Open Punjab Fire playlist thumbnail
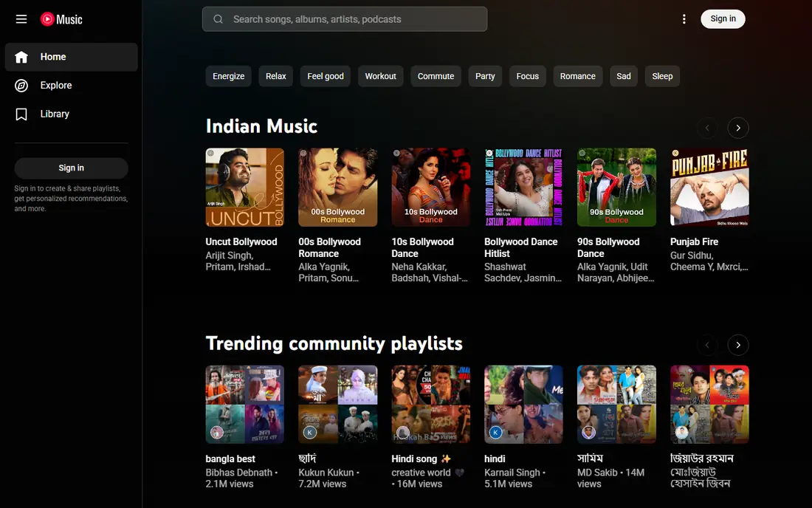Image resolution: width=812 pixels, height=508 pixels. pyautogui.click(x=709, y=188)
